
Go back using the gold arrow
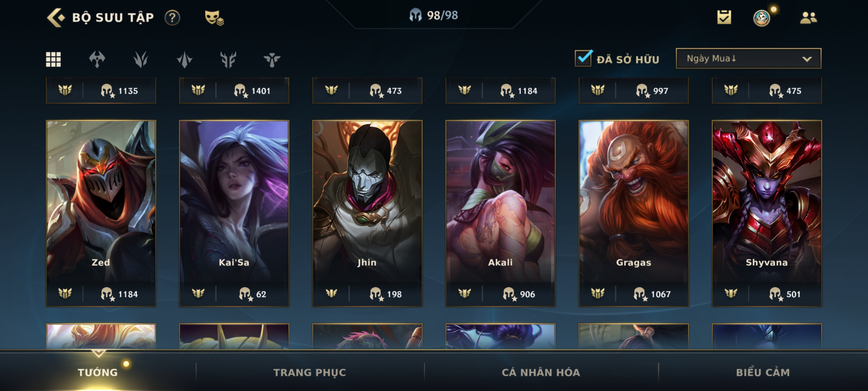coord(55,18)
